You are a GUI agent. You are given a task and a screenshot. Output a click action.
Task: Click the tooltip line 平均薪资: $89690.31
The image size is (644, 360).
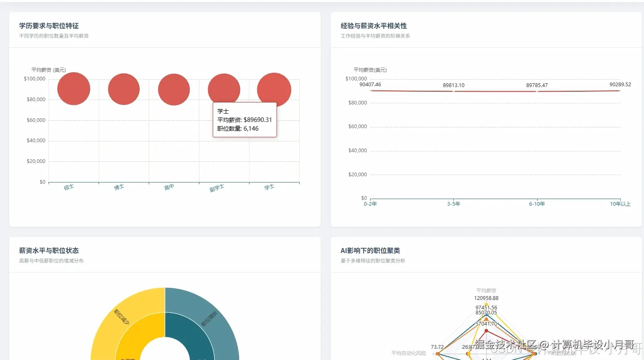click(x=245, y=120)
